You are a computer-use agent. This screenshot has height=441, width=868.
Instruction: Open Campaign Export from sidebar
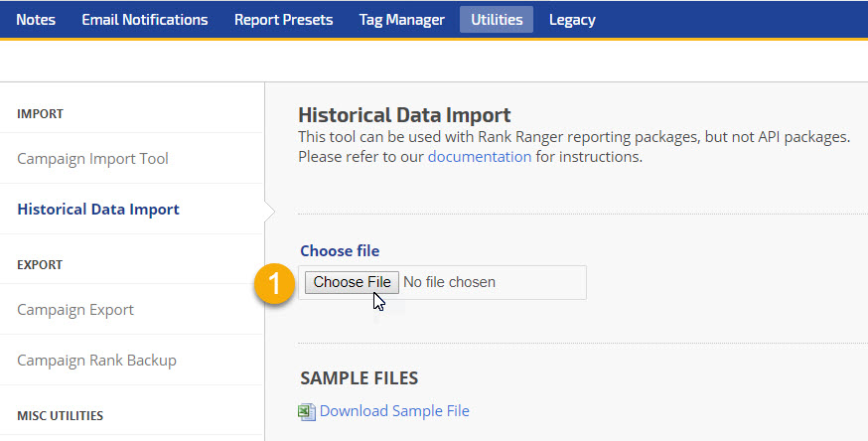[75, 309]
